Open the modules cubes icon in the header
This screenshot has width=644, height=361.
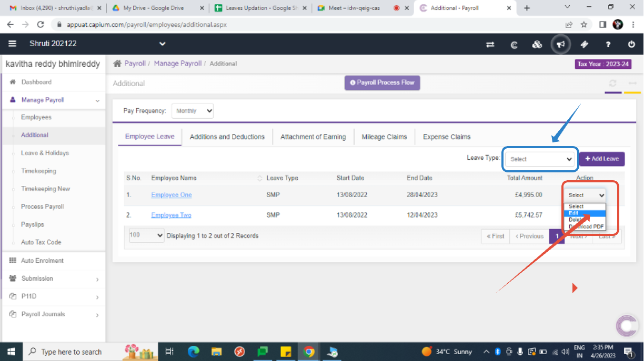click(537, 45)
